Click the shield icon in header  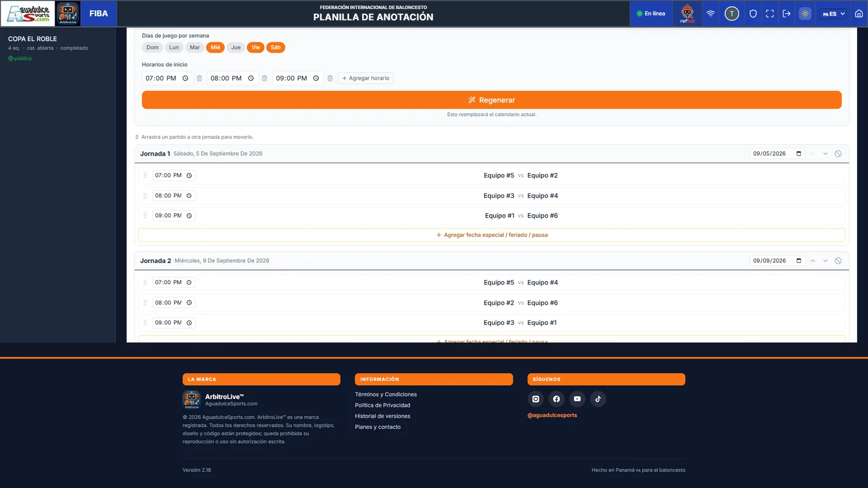point(753,14)
